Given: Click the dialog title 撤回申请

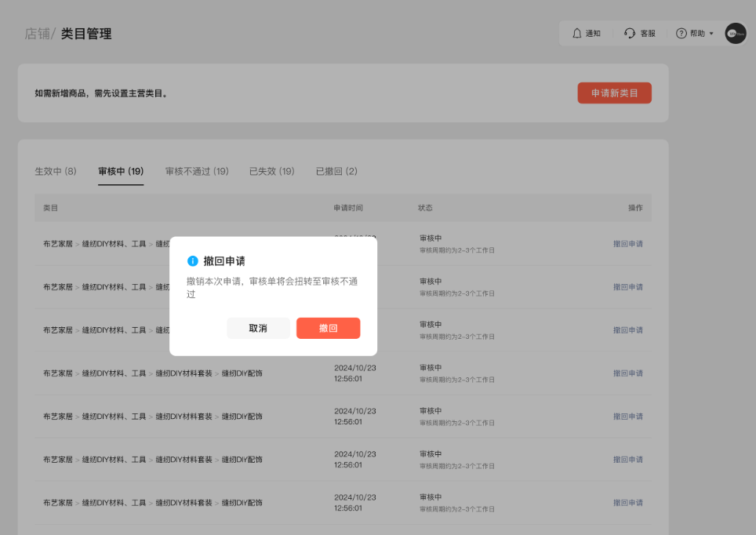Looking at the screenshot, I should tap(224, 261).
